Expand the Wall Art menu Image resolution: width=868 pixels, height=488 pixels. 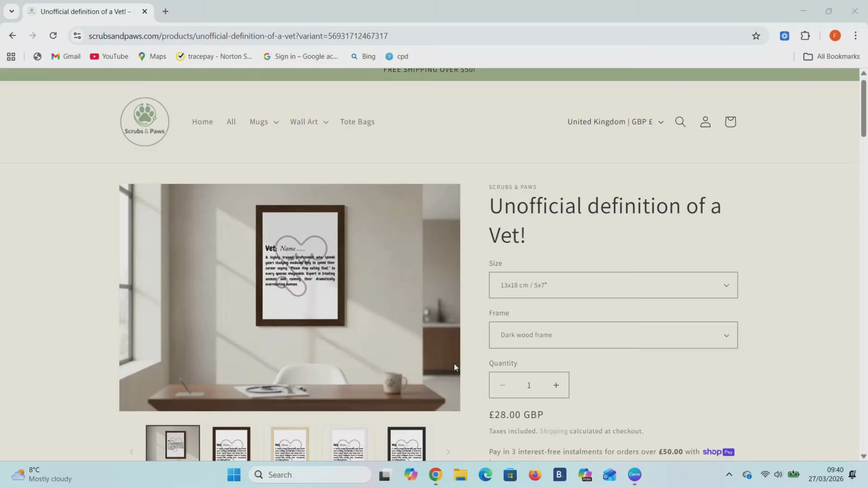point(309,122)
